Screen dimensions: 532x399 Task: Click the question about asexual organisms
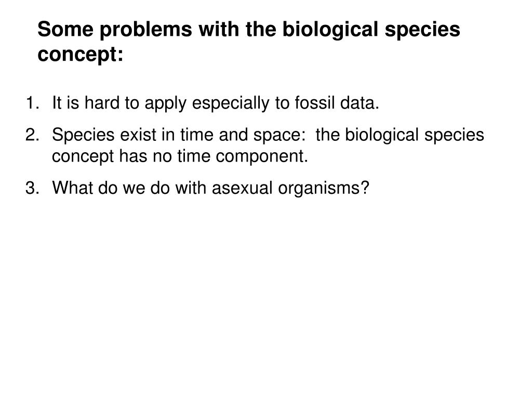click(210, 188)
